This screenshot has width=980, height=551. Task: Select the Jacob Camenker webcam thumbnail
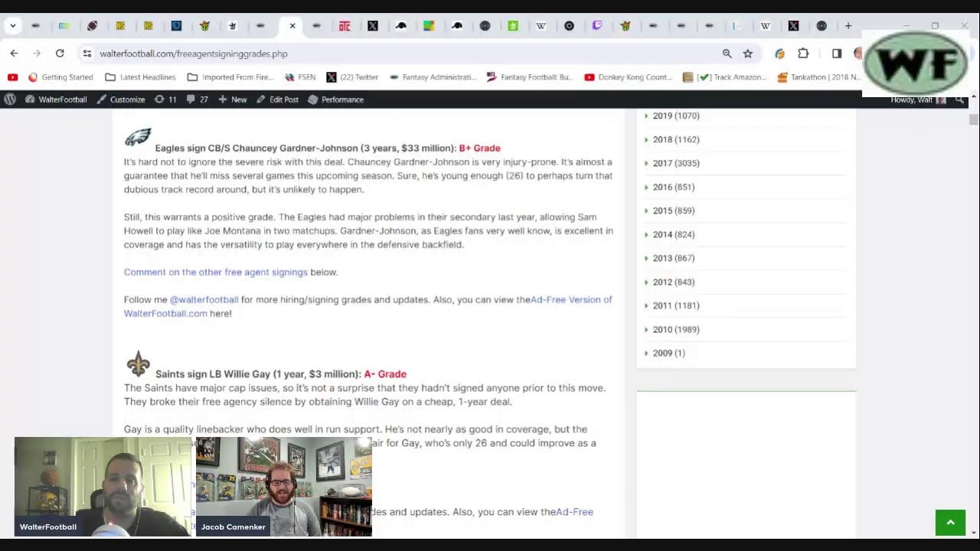tap(284, 487)
